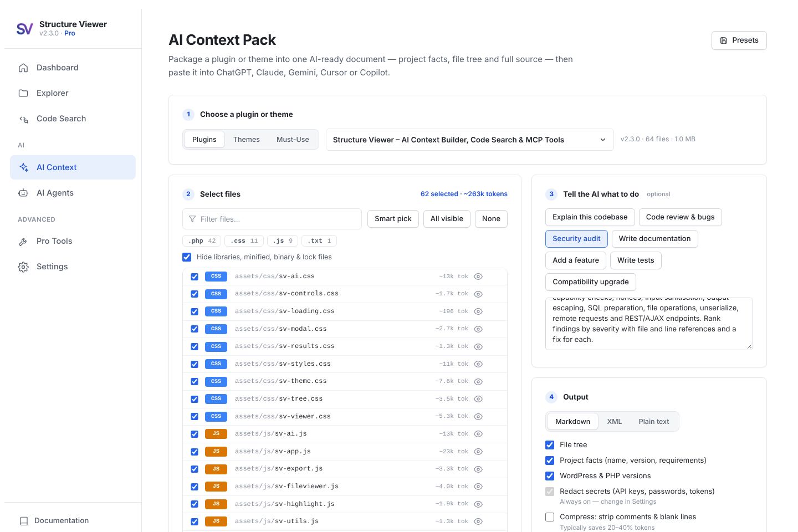Screen dimensions: 798x532
Task: Click the Documentation book icon
Action: coord(23,521)
